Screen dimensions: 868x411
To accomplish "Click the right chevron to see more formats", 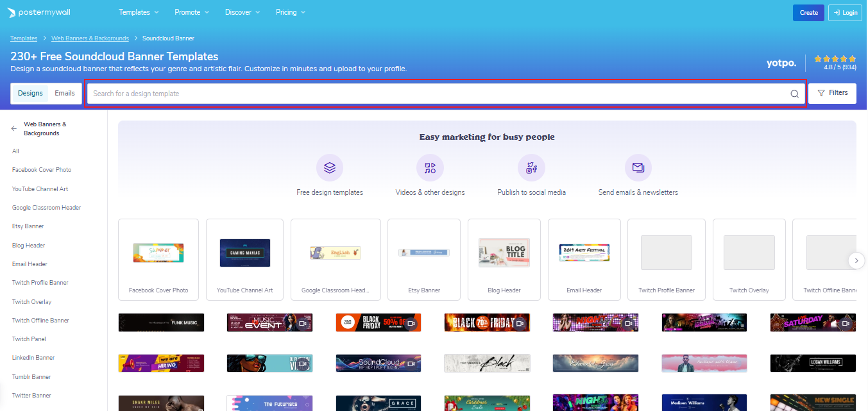I will [856, 260].
